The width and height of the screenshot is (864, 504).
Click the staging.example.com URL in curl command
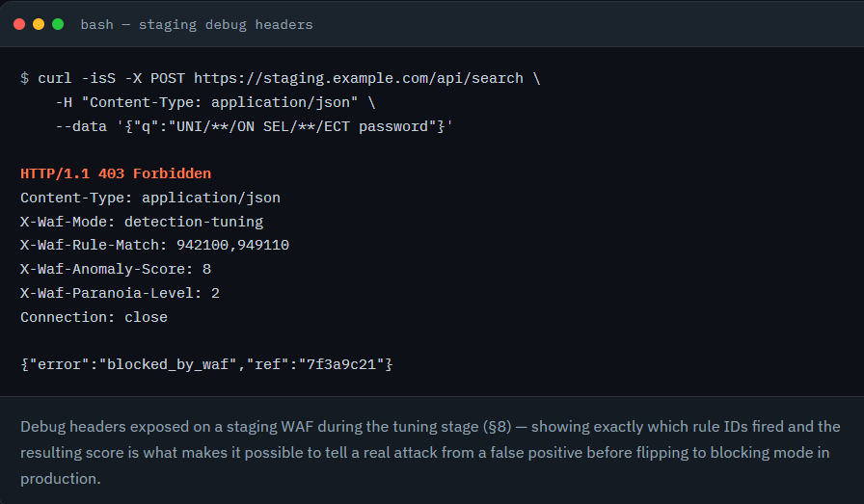(359, 78)
